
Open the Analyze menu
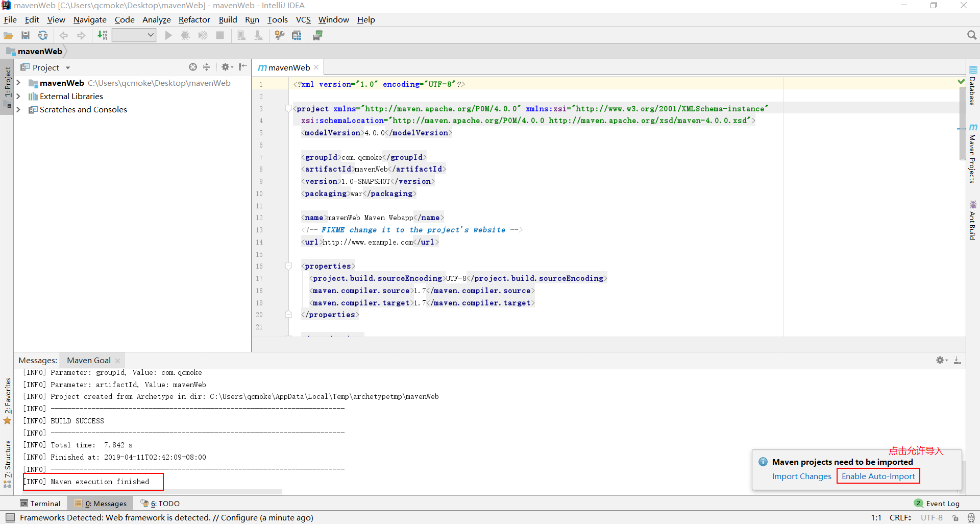(x=156, y=19)
